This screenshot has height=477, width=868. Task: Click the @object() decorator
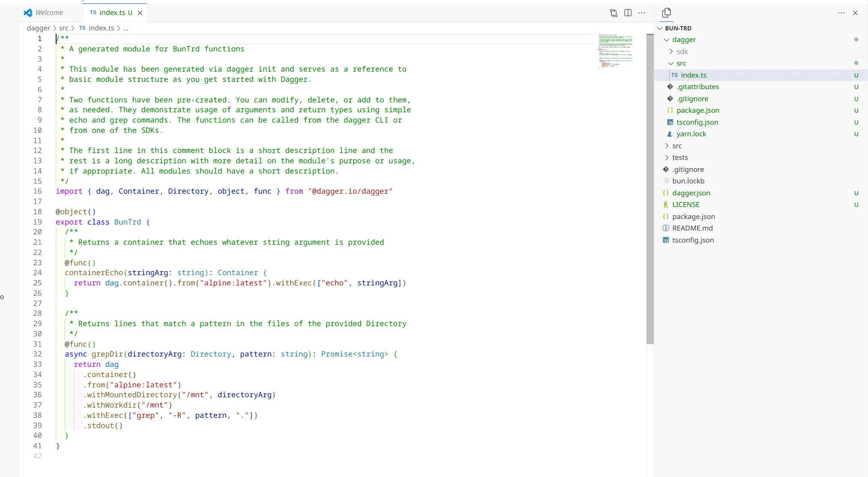coord(76,212)
